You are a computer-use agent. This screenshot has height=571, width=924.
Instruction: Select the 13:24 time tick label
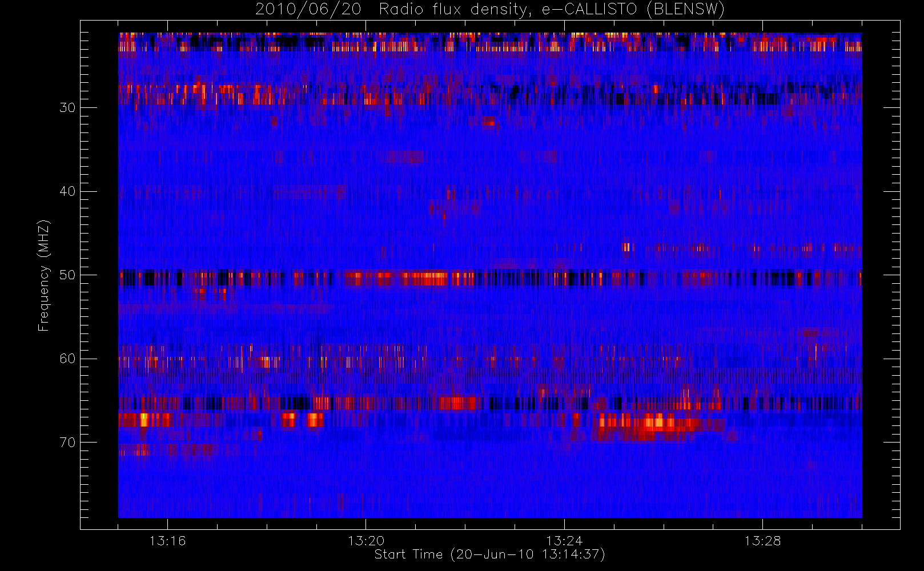(x=564, y=541)
